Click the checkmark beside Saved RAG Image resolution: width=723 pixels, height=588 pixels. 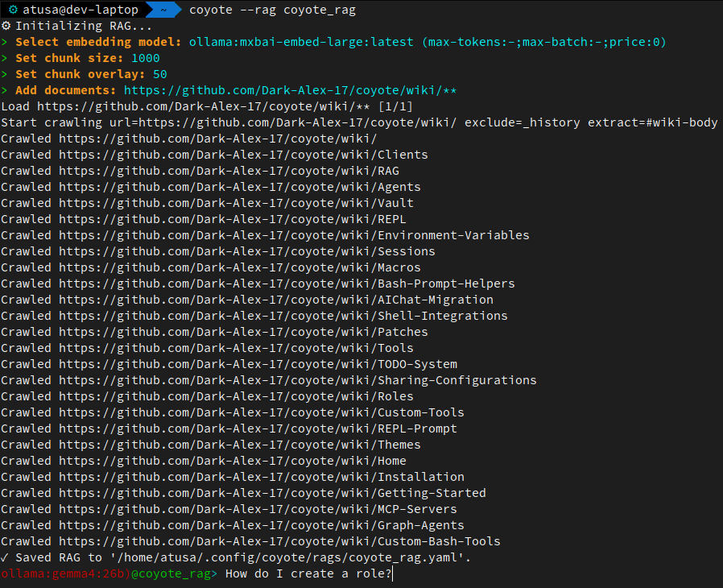pos(5,557)
